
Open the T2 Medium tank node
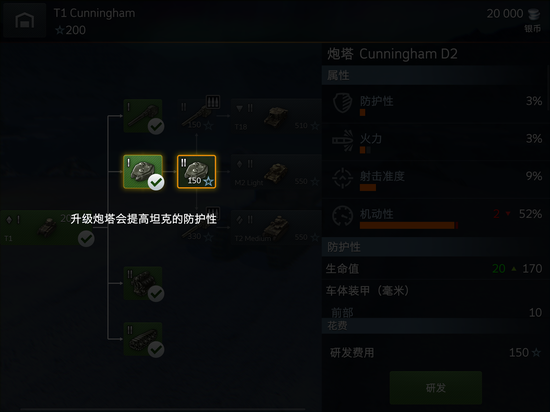[x=276, y=228]
